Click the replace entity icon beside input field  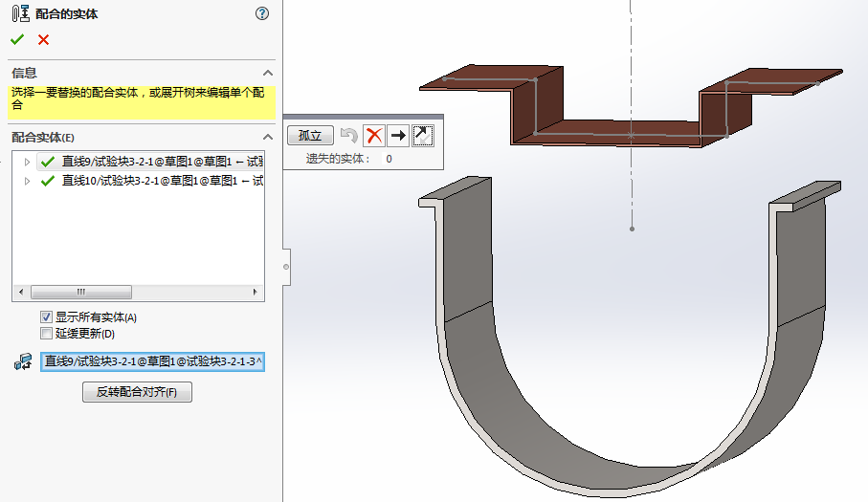click(x=23, y=361)
